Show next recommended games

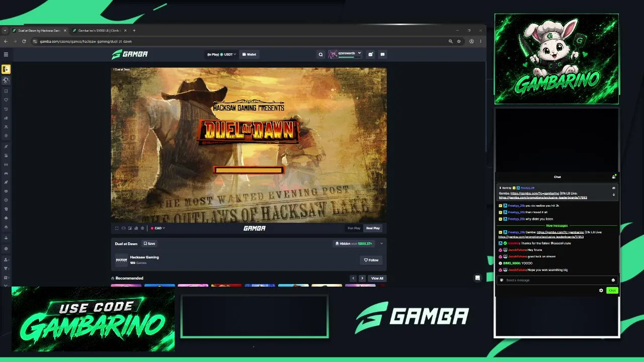[x=362, y=278]
